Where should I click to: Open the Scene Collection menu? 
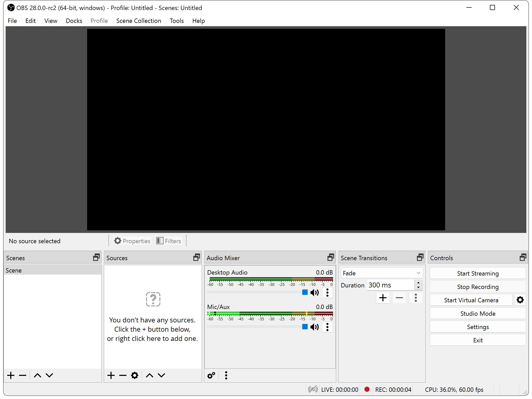point(139,21)
